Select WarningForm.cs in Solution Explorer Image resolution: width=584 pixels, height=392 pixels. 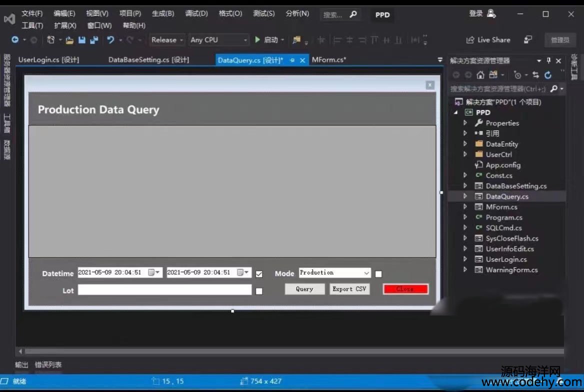click(511, 270)
